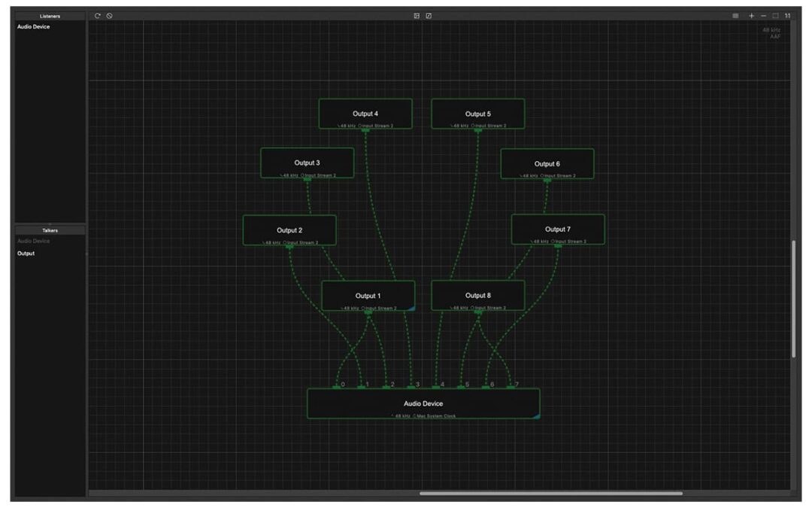Click the corner triangle on the Output 1 node
Image resolution: width=812 pixels, height=508 pixels.
(411, 309)
